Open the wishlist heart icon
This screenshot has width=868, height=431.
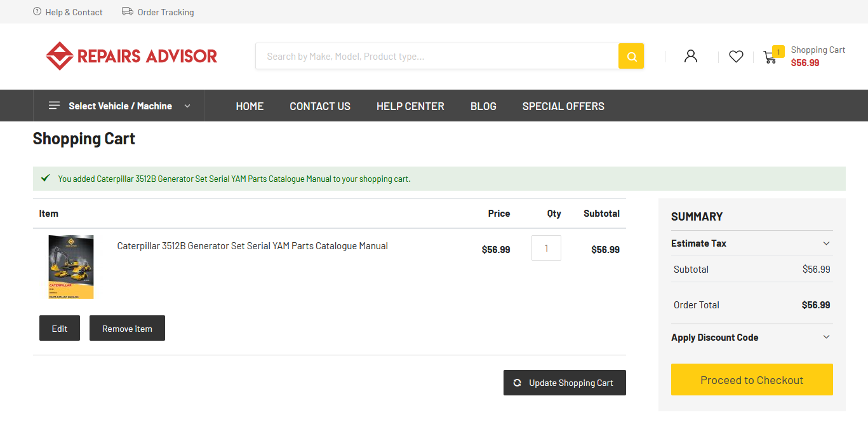(736, 57)
